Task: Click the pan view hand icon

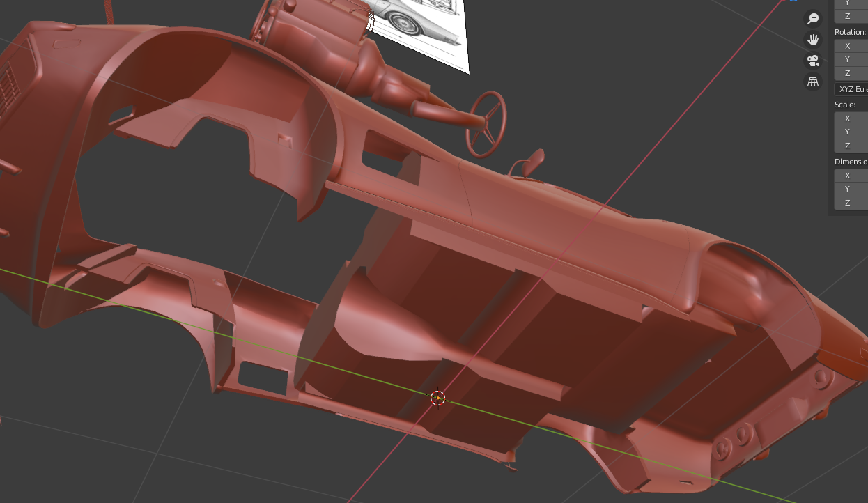Action: 813,40
